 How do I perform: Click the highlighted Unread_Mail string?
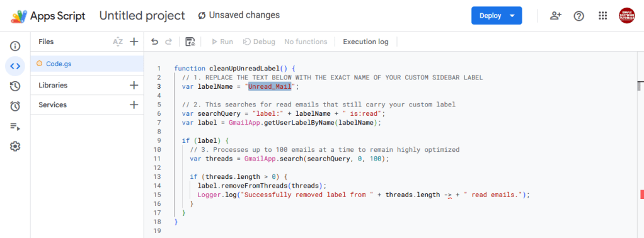[x=270, y=87]
